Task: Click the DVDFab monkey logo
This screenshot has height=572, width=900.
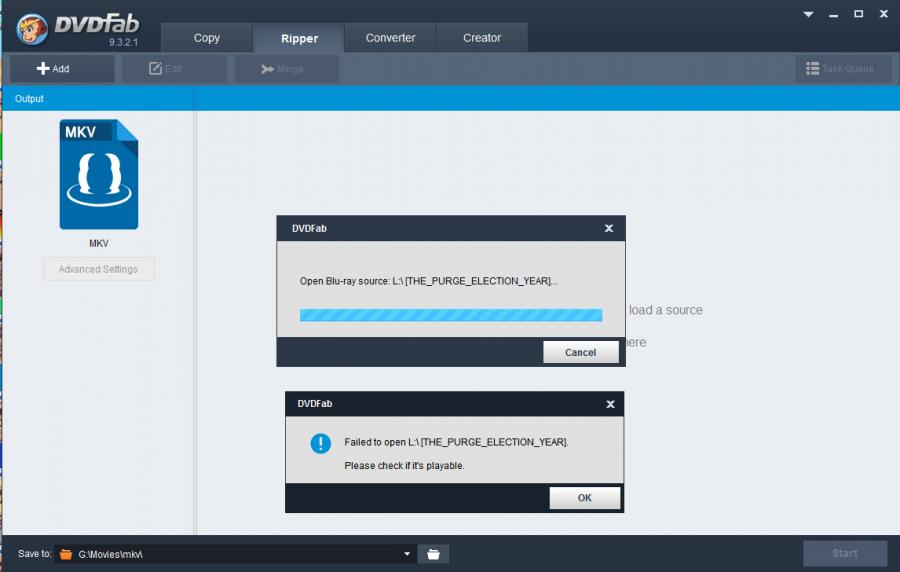Action: 32,30
